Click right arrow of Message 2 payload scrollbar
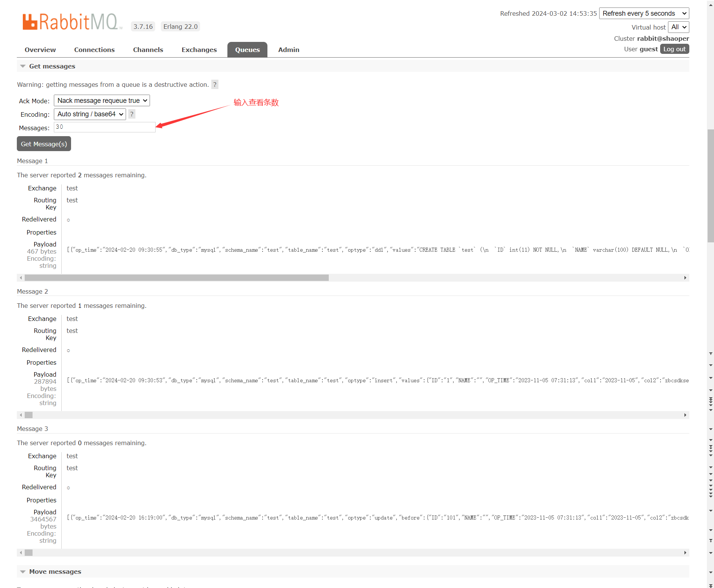The height and width of the screenshot is (588, 714). point(685,415)
